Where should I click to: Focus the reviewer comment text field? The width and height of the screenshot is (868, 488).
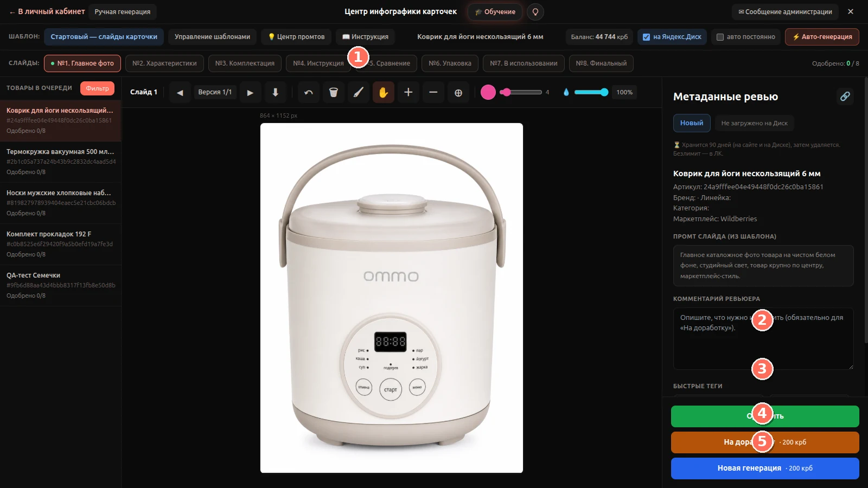pos(763,339)
